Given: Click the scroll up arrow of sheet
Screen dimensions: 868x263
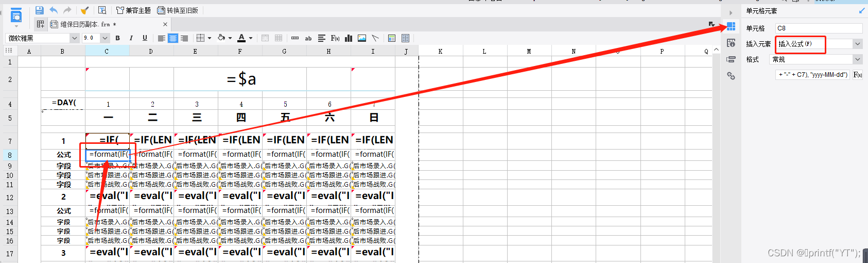Looking at the screenshot, I should pos(716,50).
